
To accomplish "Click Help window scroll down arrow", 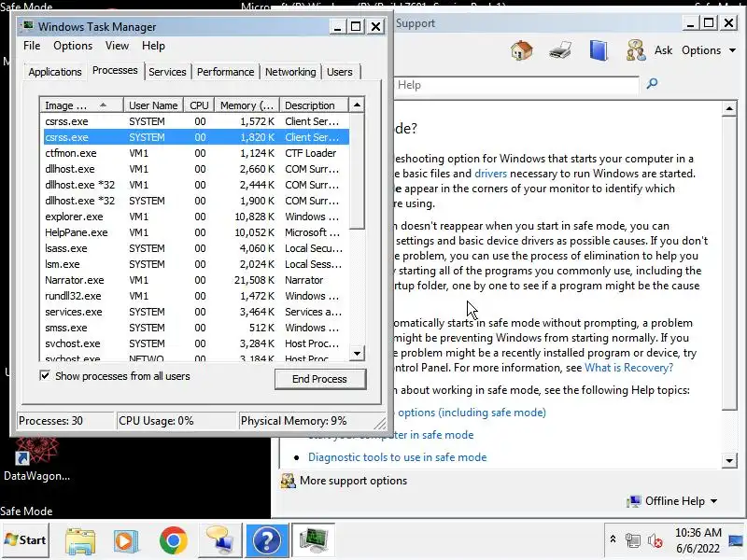I will point(729,460).
